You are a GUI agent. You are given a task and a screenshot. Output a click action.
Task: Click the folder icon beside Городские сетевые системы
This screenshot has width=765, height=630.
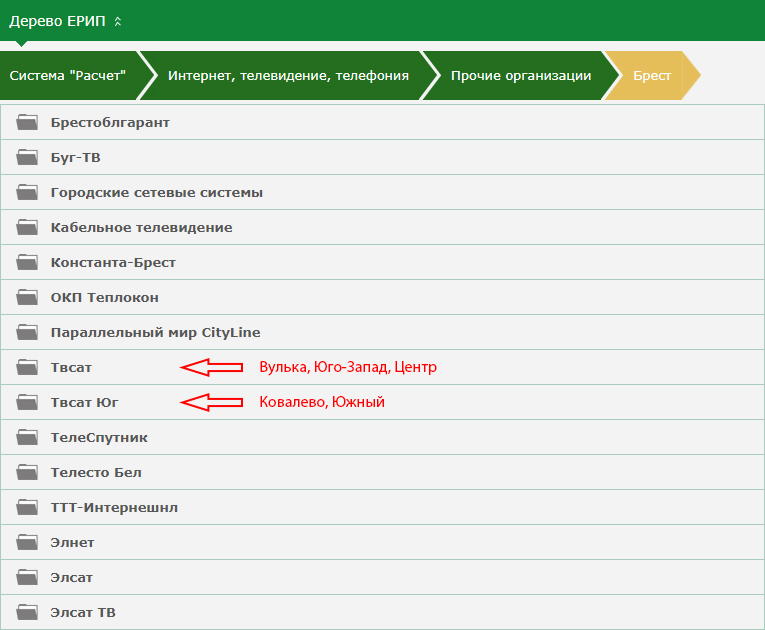coord(27,192)
